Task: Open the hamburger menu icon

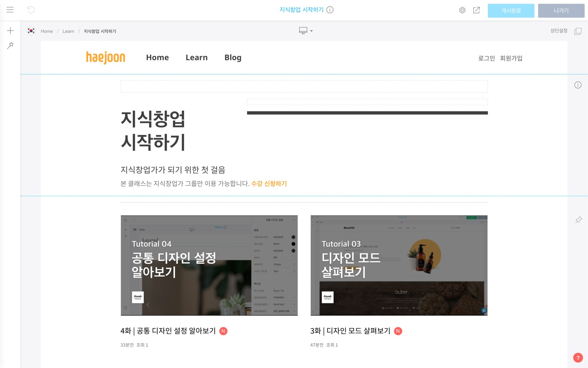Action: pos(10,10)
